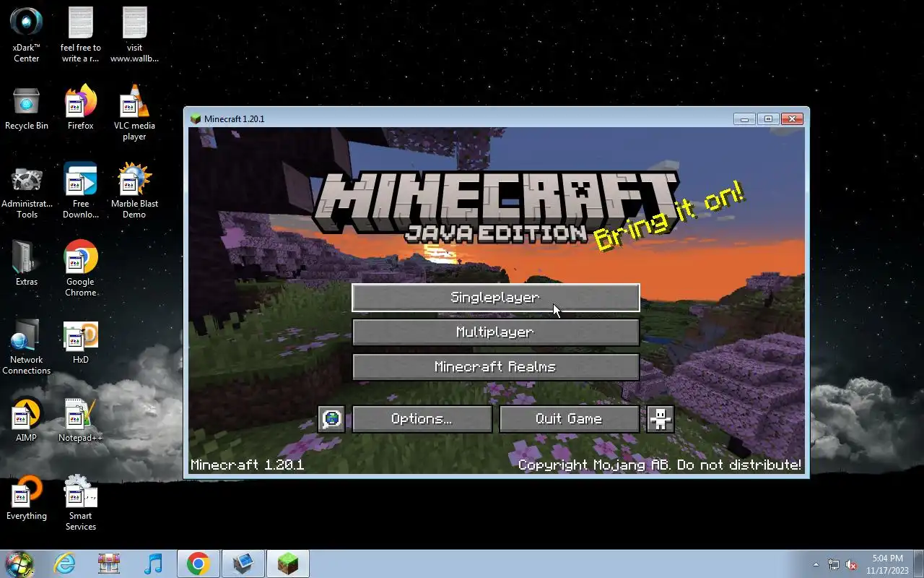Open accessibility settings figure icon
This screenshot has height=578, width=924.
point(661,419)
